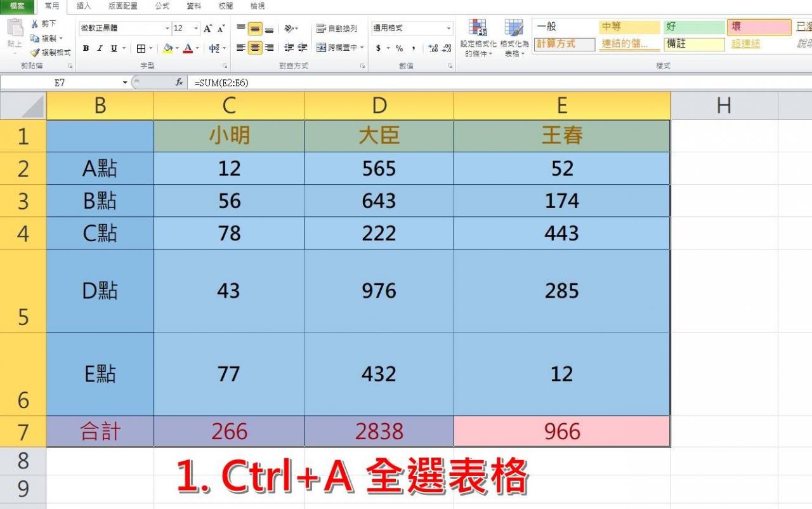
Task: Click the Cut (剪下) scissors icon
Action: [x=34, y=24]
